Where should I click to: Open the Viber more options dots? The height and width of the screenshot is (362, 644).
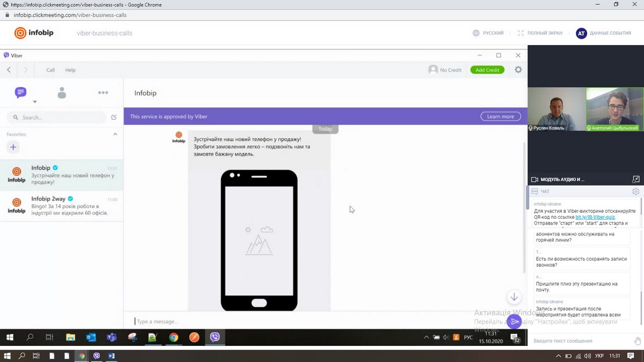tap(103, 93)
